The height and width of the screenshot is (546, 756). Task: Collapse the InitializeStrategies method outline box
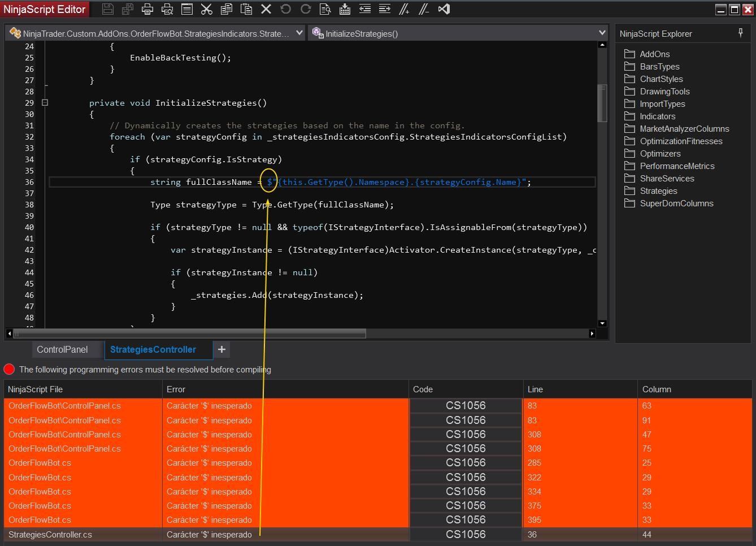pos(45,102)
